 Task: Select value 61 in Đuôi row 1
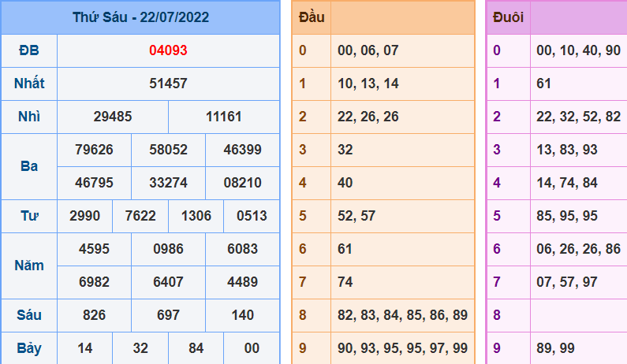tap(544, 84)
